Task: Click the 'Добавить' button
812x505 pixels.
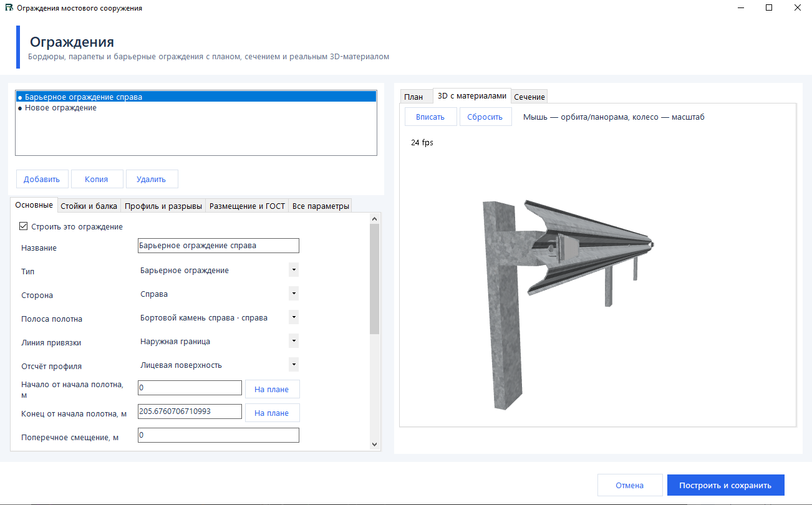Action: (42, 179)
